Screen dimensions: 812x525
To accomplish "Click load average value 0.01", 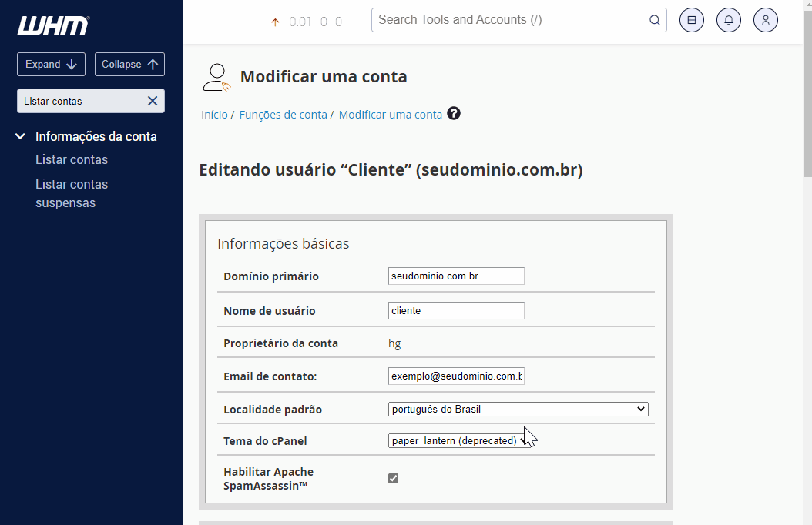I will 300,22.
